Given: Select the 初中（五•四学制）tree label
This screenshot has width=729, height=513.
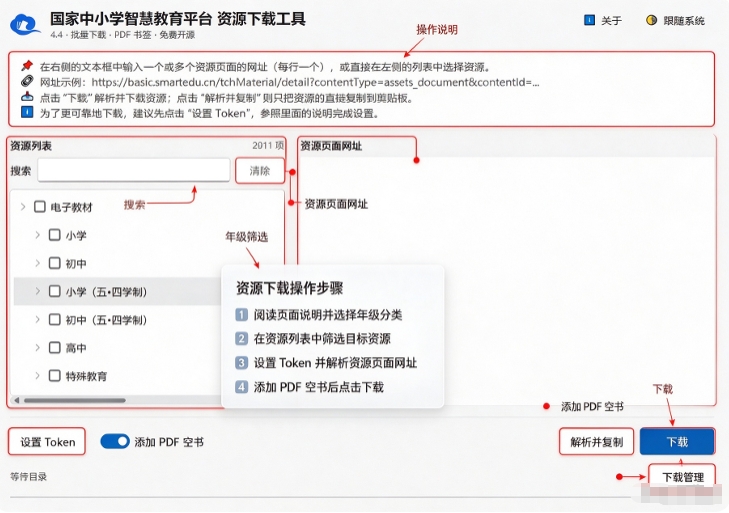Looking at the screenshot, I should click(x=106, y=320).
